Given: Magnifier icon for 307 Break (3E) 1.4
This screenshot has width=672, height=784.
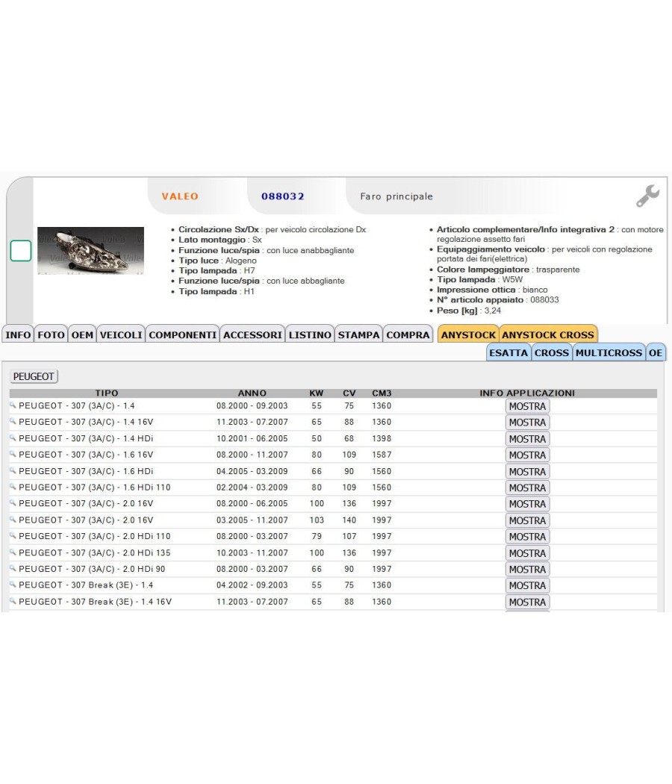Looking at the screenshot, I should [x=13, y=585].
